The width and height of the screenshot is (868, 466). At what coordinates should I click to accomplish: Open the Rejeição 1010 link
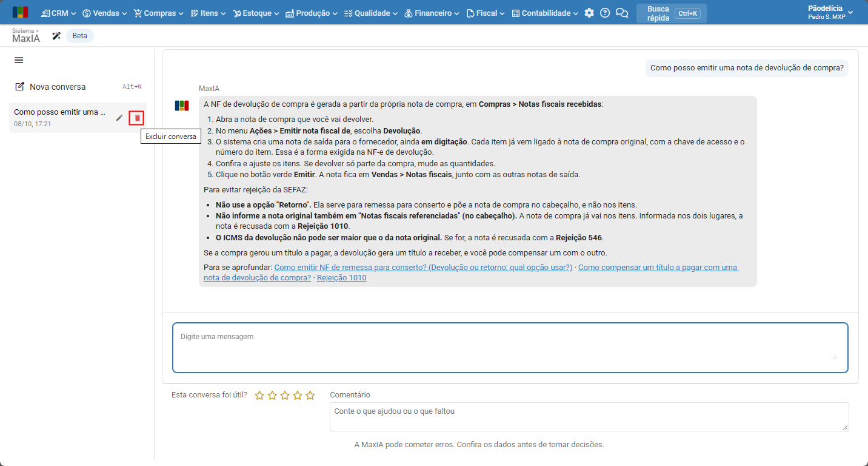click(341, 278)
